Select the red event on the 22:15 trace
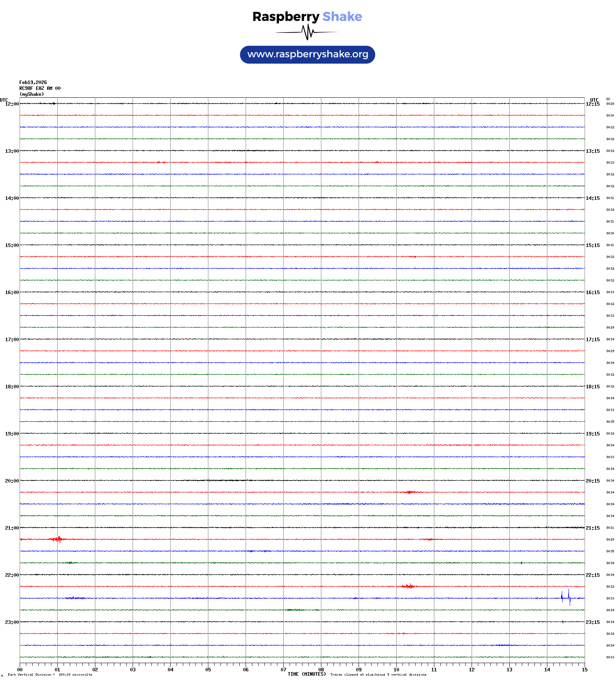 coord(408,586)
